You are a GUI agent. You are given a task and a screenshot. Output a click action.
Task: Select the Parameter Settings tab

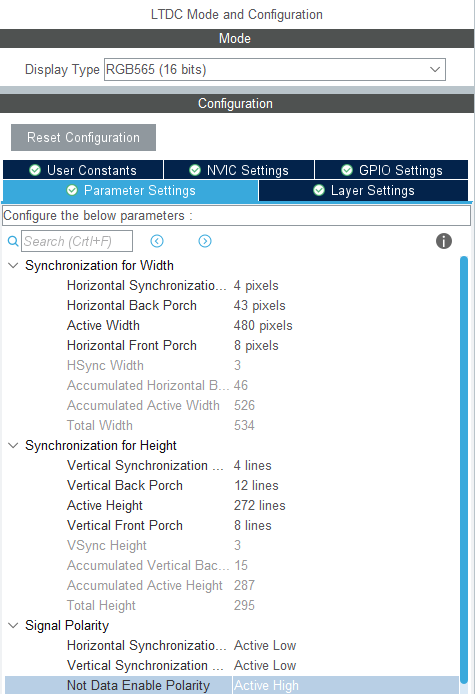pos(131,190)
